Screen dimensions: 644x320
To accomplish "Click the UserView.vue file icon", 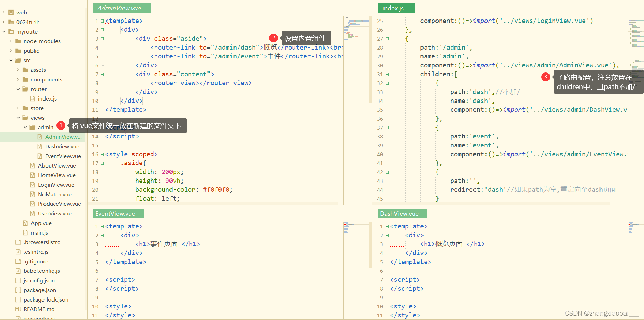I will click(x=33, y=213).
